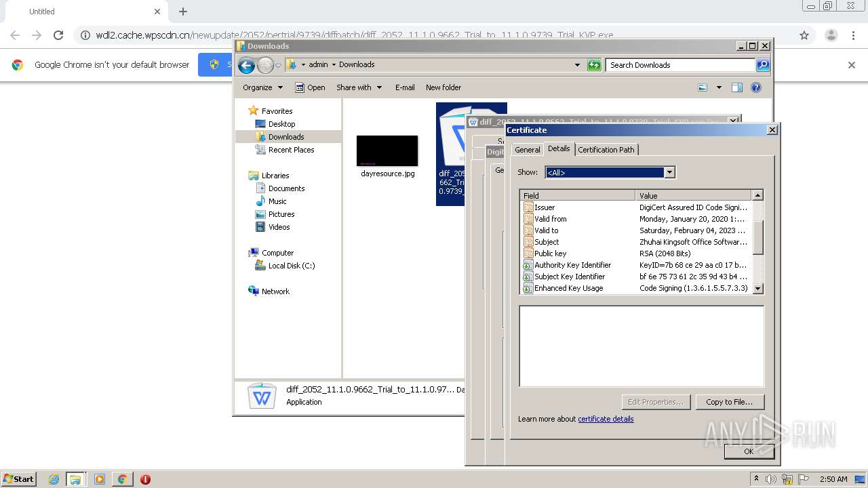Go back in the Downloads explorer window
Image resolution: width=868 pixels, height=488 pixels.
tap(246, 65)
